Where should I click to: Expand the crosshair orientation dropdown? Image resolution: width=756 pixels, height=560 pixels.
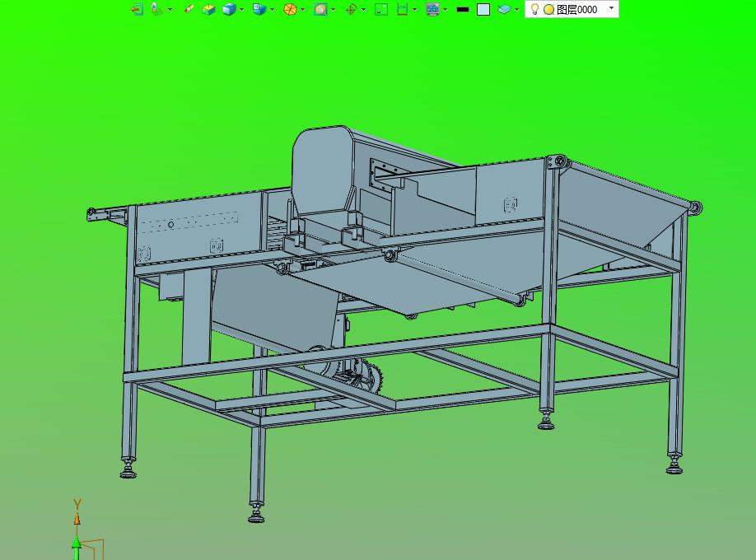(x=363, y=10)
